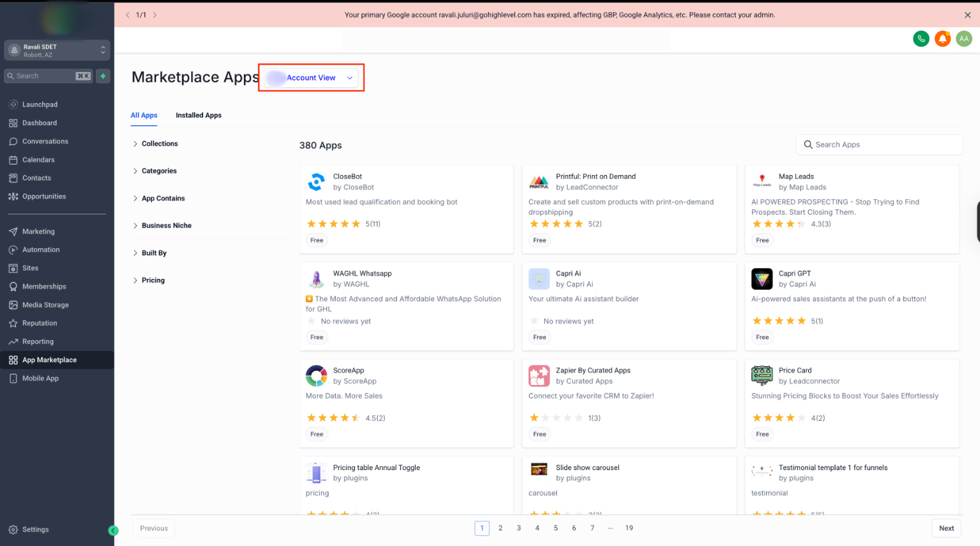Open the Printful app logo

[x=539, y=182]
